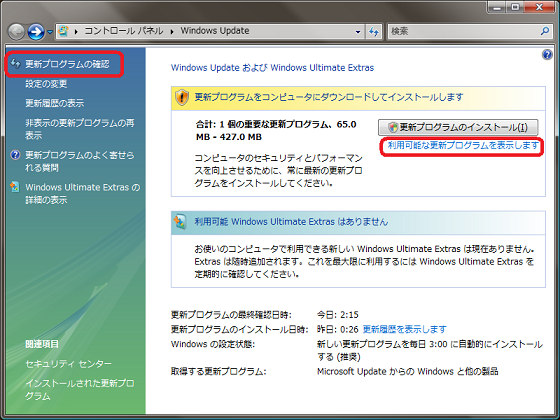Click the yellow shield warning icon
This screenshot has height=420, width=560.
click(182, 97)
